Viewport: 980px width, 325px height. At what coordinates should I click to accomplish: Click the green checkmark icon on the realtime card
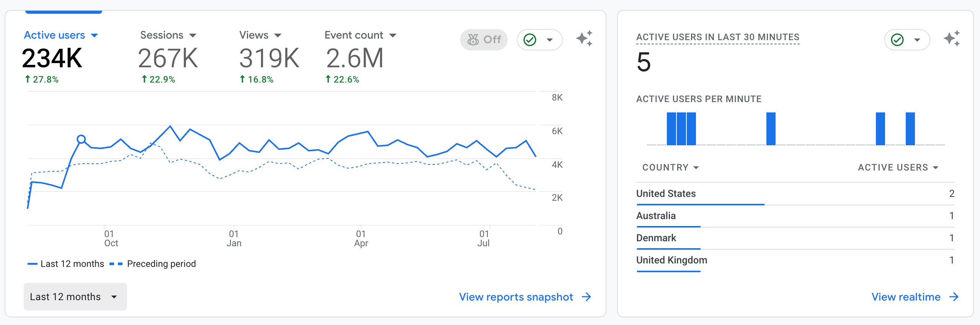click(897, 40)
